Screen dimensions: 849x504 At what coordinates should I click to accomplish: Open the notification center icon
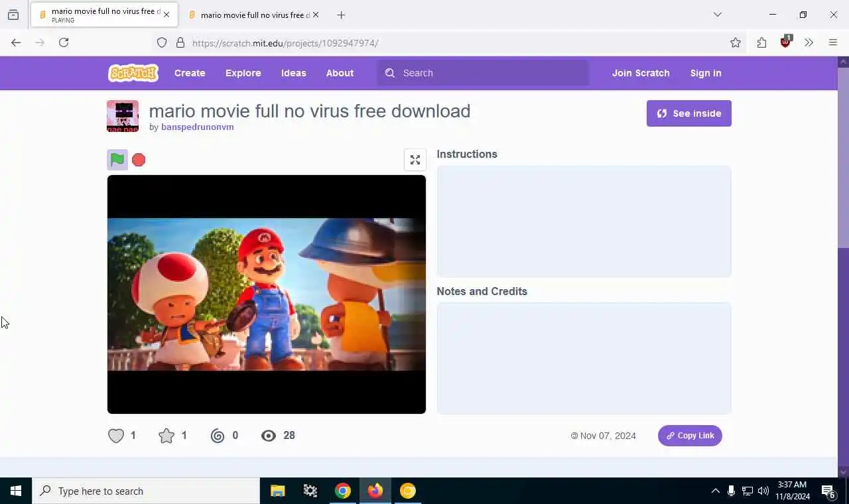(829, 491)
